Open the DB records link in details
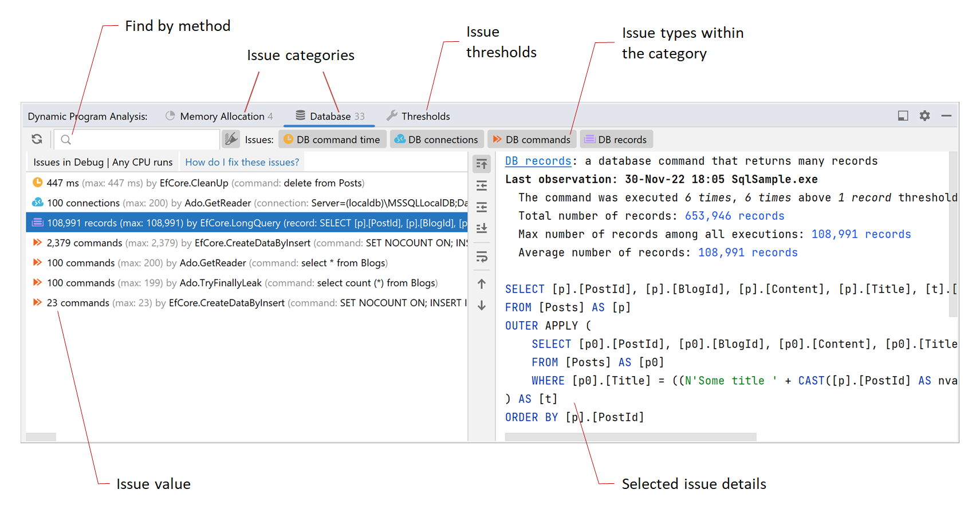 pyautogui.click(x=538, y=161)
